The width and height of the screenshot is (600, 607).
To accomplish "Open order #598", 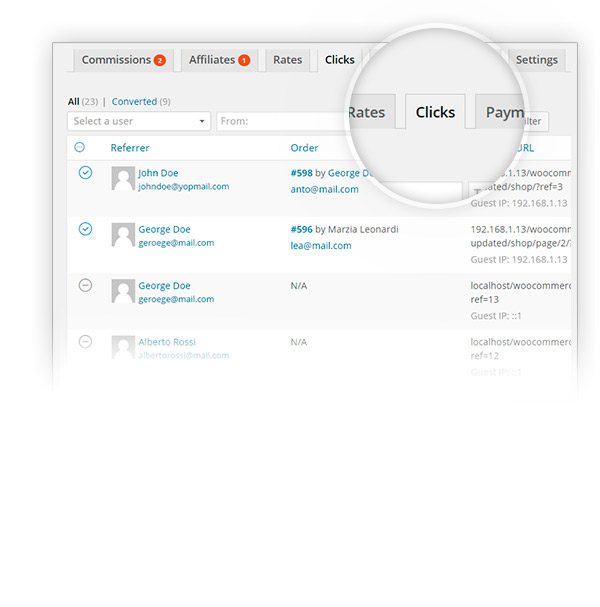I will tap(302, 173).
